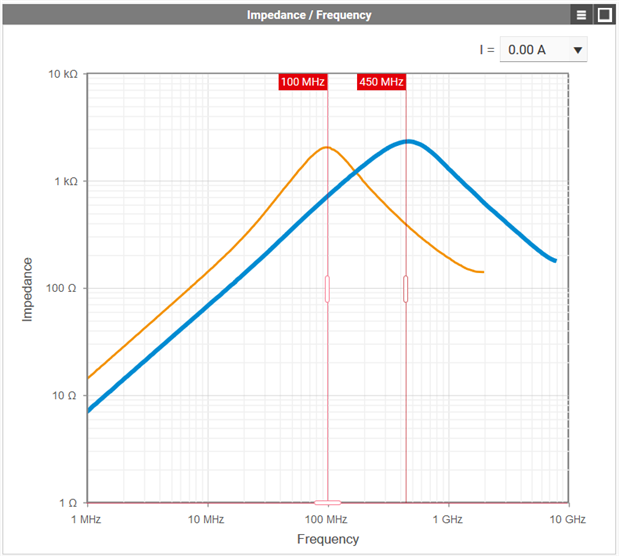The height and width of the screenshot is (556, 619).
Task: Grab the 100 MHz marker line handle
Action: [327, 289]
